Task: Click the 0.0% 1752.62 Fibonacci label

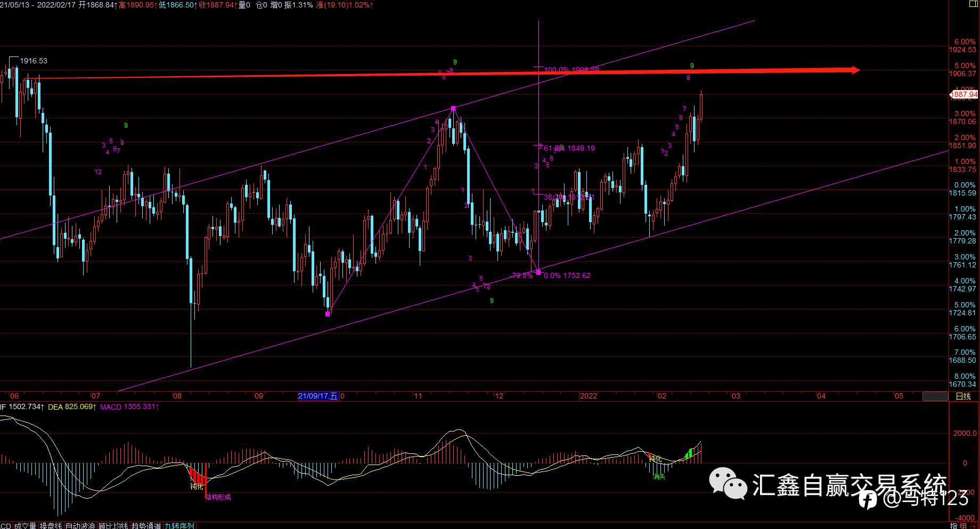Action: (x=567, y=275)
